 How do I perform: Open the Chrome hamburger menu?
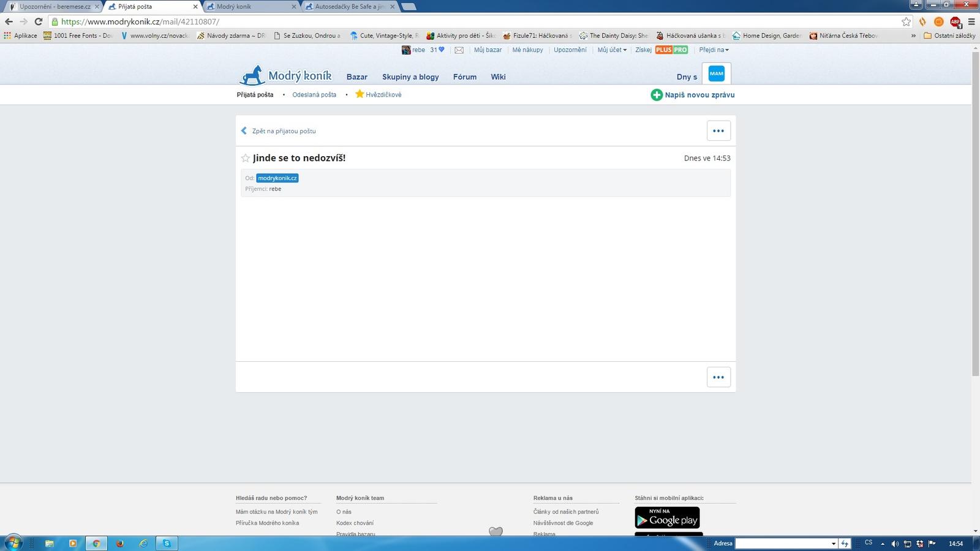[x=971, y=21]
